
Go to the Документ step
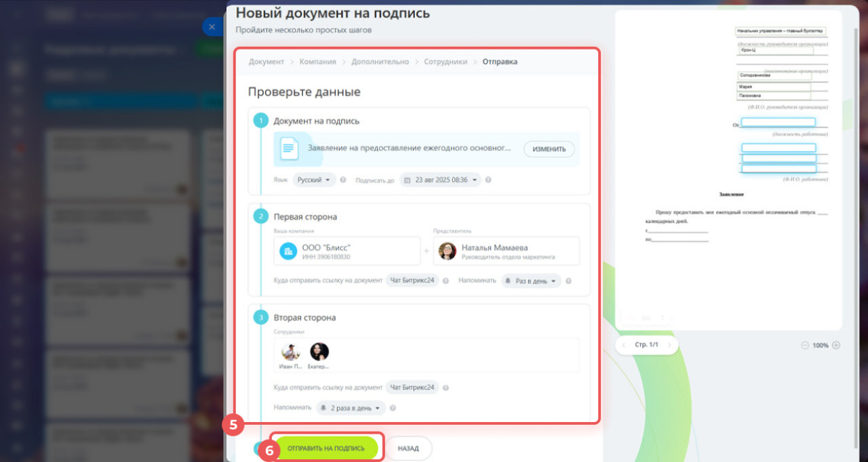click(x=267, y=62)
